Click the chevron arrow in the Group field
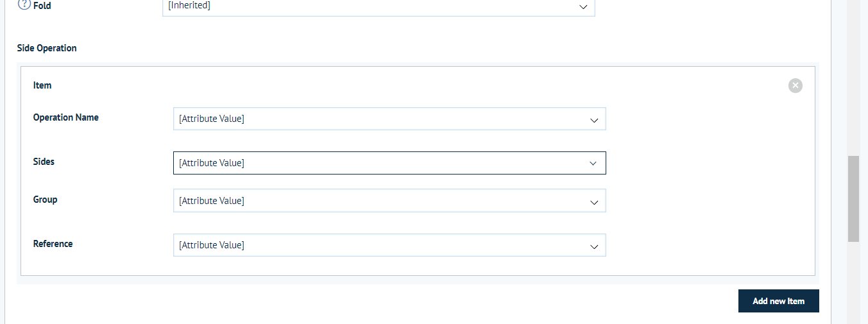 coord(594,201)
